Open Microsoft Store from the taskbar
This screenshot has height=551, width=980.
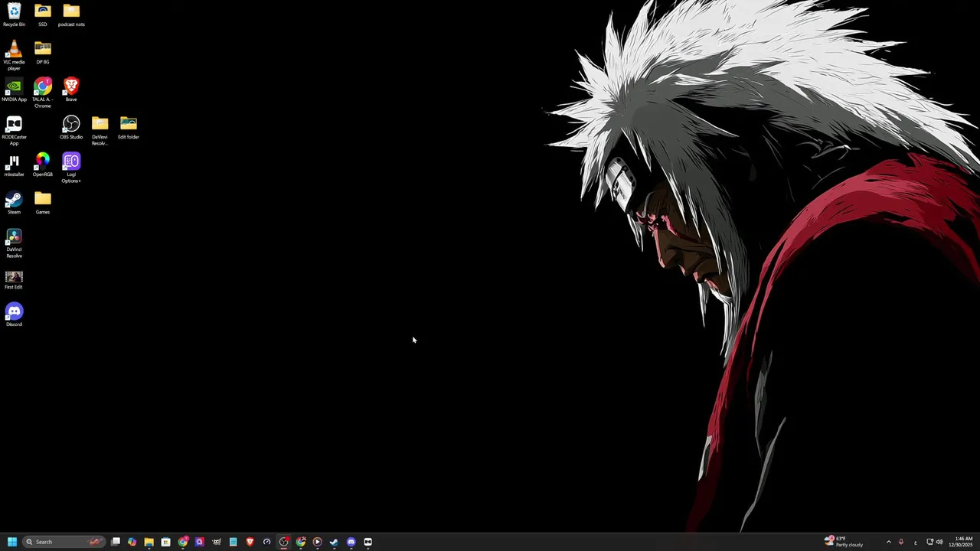tap(166, 542)
